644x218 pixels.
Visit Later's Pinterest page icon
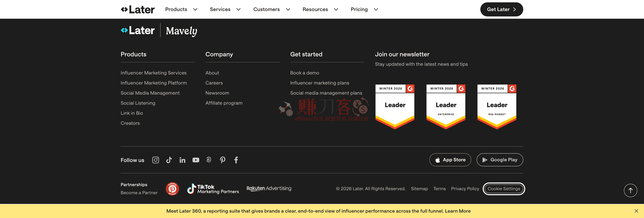[x=223, y=160]
